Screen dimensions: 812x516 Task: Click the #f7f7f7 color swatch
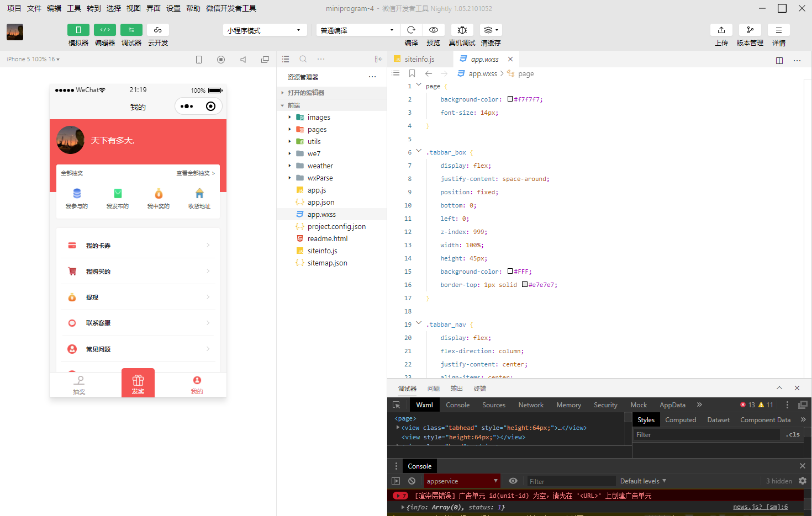510,99
